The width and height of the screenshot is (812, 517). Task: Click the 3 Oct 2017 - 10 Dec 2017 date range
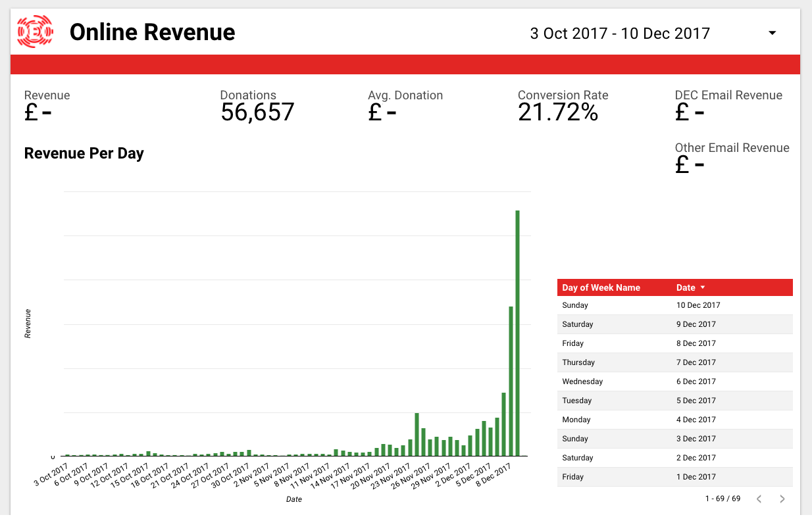(x=620, y=34)
